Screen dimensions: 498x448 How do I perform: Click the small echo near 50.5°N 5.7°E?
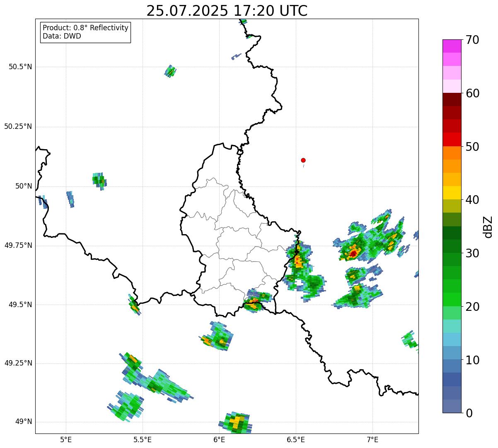[170, 71]
